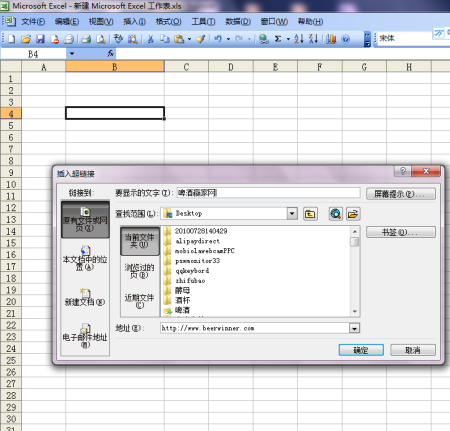Select Place in This Document option
Viewport: 450px width, 431px height.
(x=85, y=259)
